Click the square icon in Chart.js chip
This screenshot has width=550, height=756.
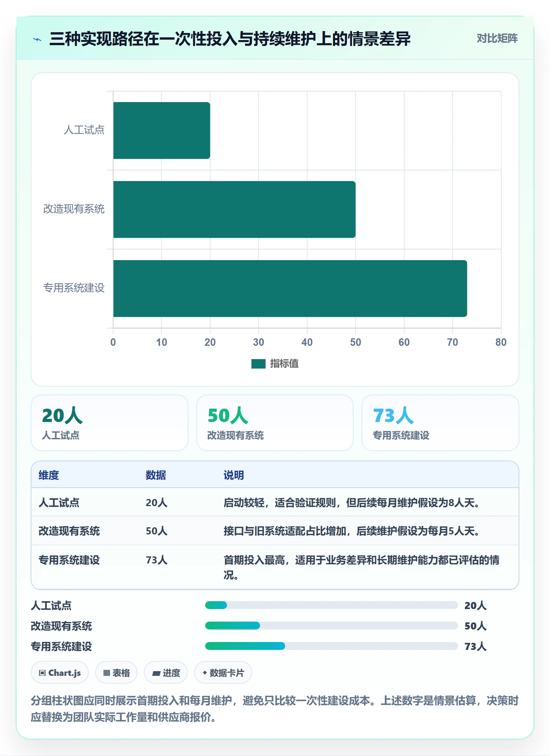[x=42, y=673]
